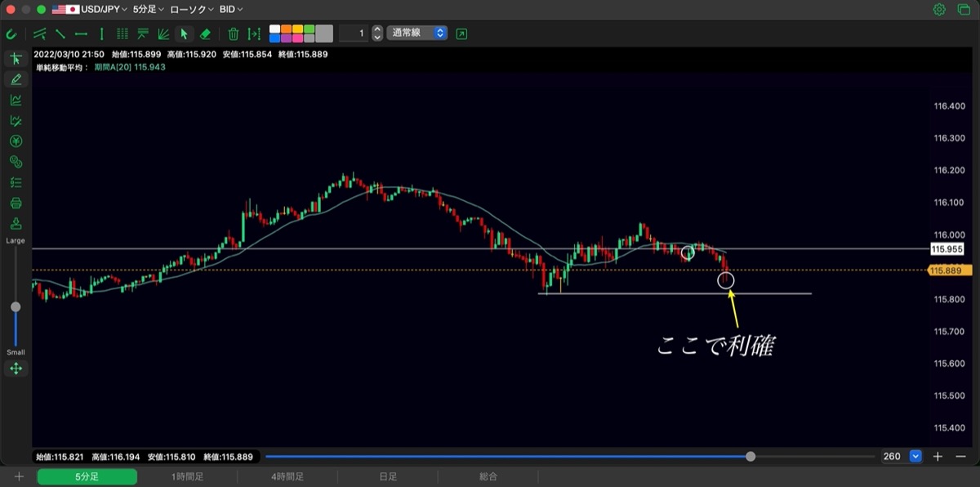
Task: Open the ローソク chart type dropdown
Action: pyautogui.click(x=192, y=10)
